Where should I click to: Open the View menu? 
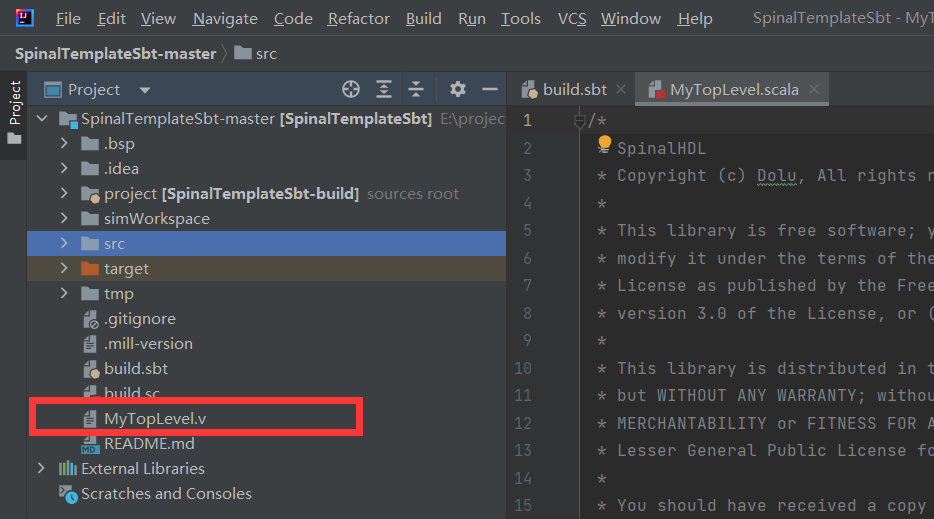click(158, 18)
